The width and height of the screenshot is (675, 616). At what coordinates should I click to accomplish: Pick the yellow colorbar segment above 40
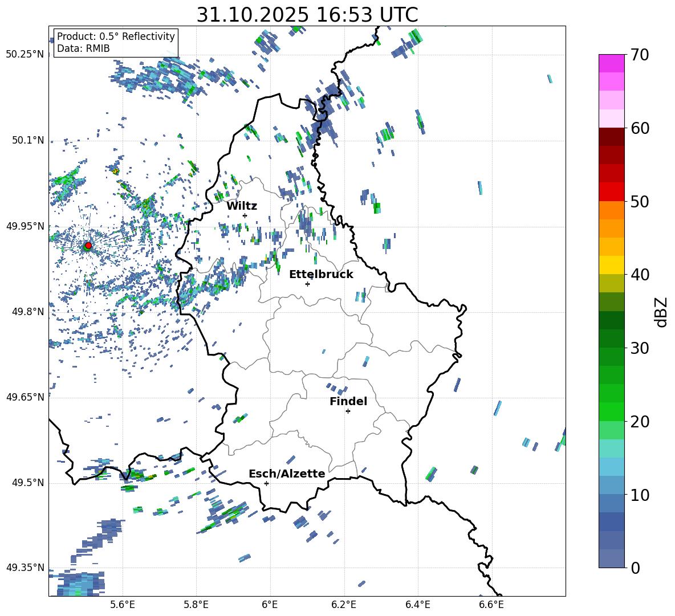coord(612,265)
